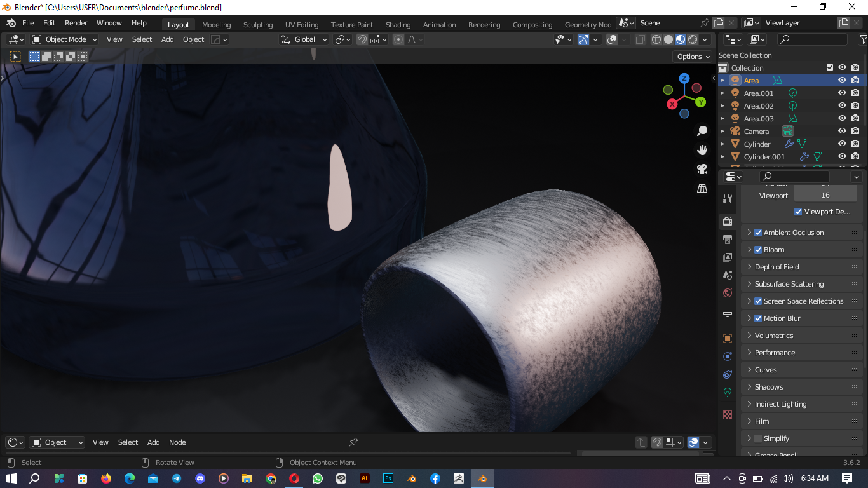Switch to the Shading workspace tab
The width and height of the screenshot is (868, 488).
[398, 25]
